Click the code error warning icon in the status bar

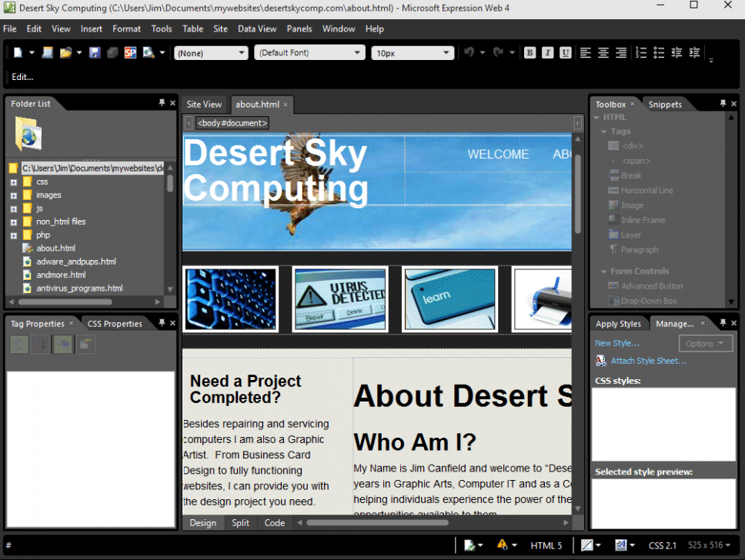click(x=503, y=545)
